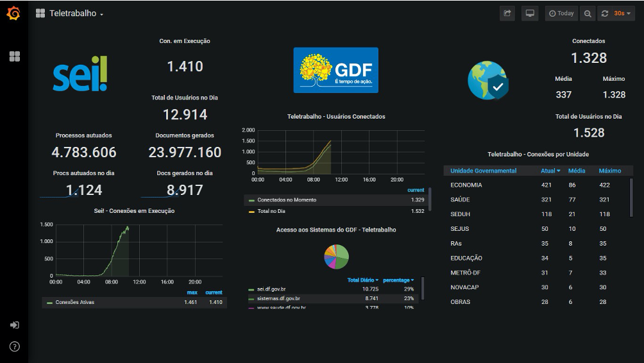The width and height of the screenshot is (644, 363).
Task: Click the 23.977.160 documents value
Action: (x=185, y=153)
